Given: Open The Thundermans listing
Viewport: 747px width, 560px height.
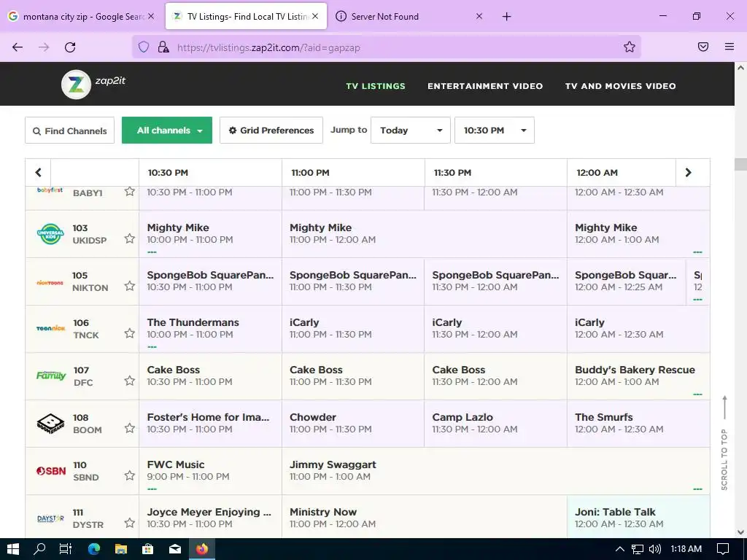Looking at the screenshot, I should (x=210, y=329).
